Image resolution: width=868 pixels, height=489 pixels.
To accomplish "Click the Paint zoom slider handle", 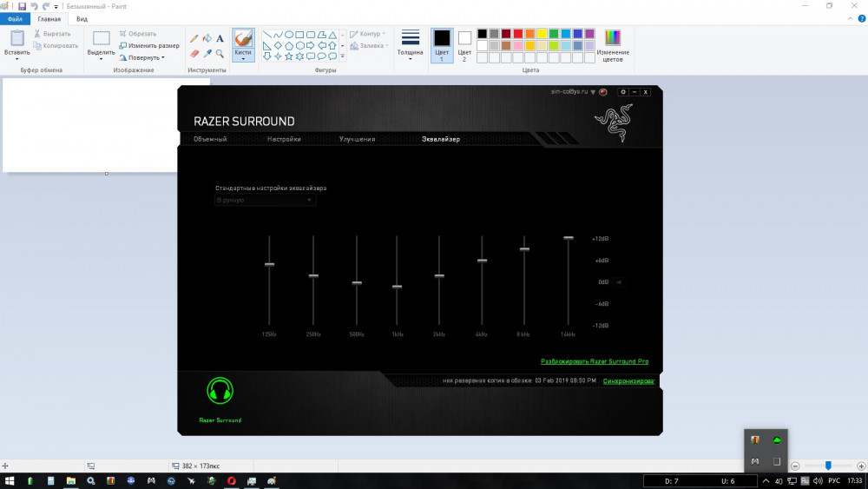I will tap(828, 466).
